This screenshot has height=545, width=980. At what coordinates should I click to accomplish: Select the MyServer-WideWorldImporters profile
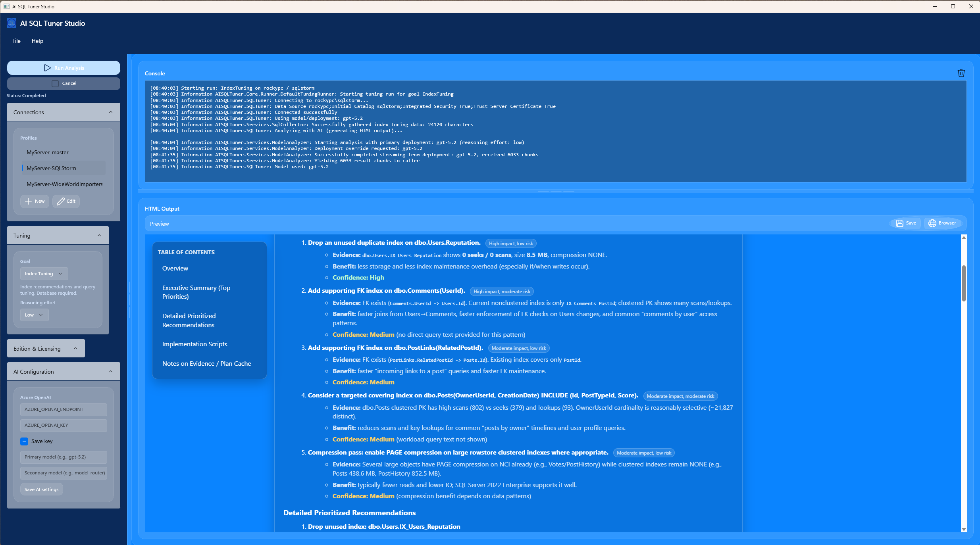[x=64, y=184]
